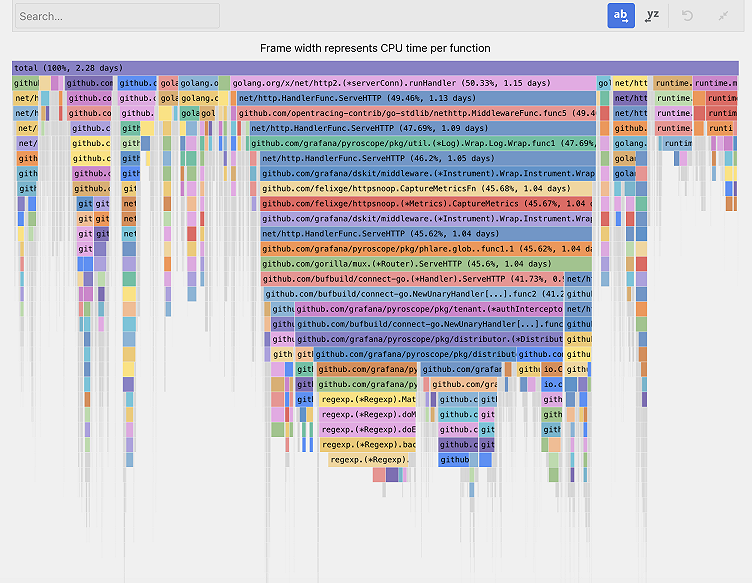
Task: Select the regexp.(*Regexp).bac frame
Action: [368, 445]
